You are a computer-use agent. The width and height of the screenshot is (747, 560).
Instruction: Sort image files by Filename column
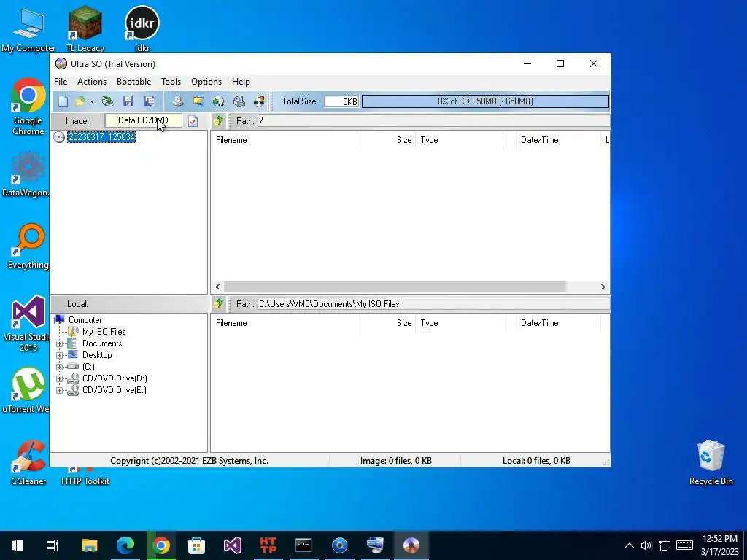coord(285,140)
